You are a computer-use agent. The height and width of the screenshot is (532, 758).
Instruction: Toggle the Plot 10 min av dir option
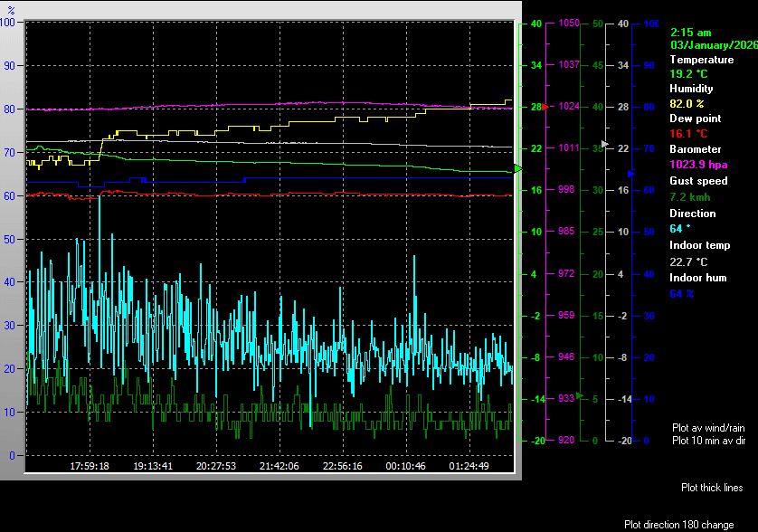click(x=708, y=441)
